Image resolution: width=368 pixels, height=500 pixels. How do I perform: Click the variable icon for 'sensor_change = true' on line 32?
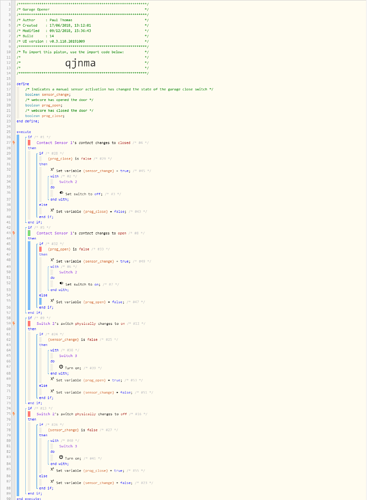(x=52, y=170)
